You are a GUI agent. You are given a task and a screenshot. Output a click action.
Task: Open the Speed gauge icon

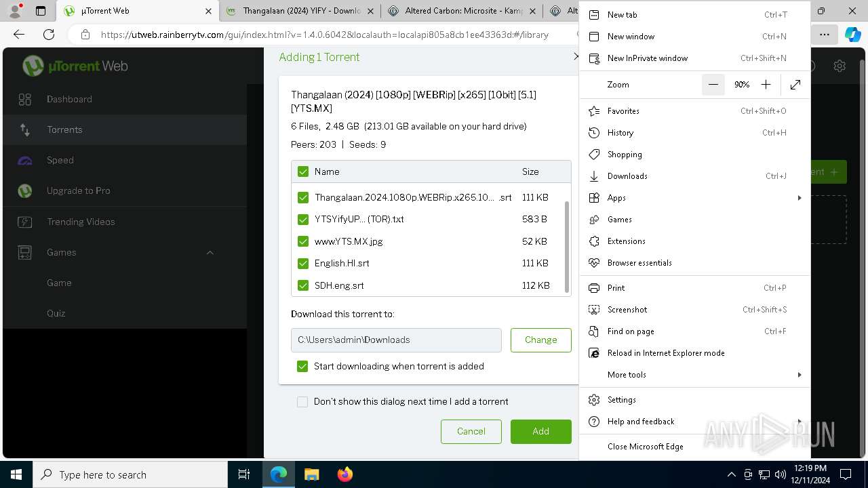click(x=25, y=161)
